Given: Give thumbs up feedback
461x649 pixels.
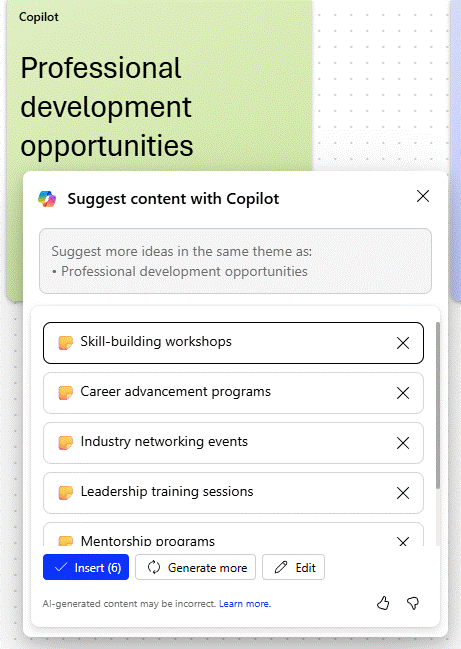Looking at the screenshot, I should (x=383, y=603).
